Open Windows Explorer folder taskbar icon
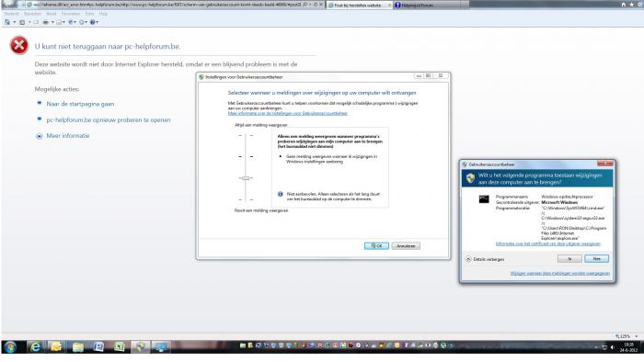 [78, 347]
